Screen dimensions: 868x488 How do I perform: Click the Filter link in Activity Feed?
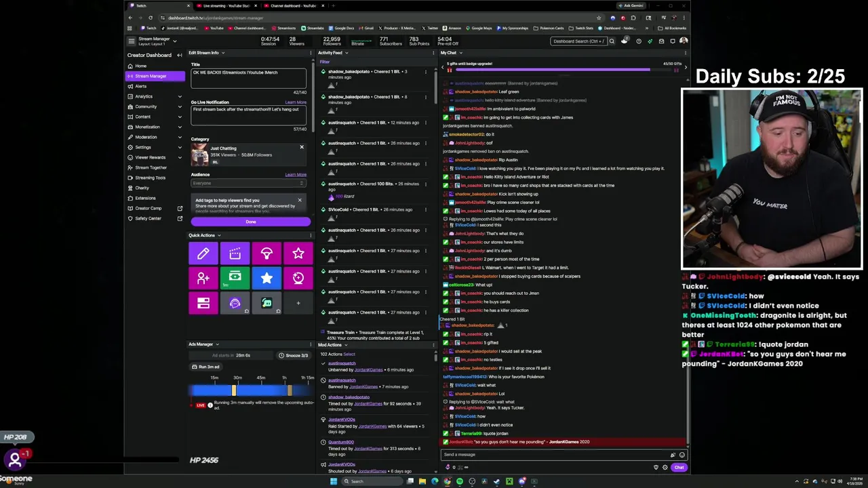[325, 62]
